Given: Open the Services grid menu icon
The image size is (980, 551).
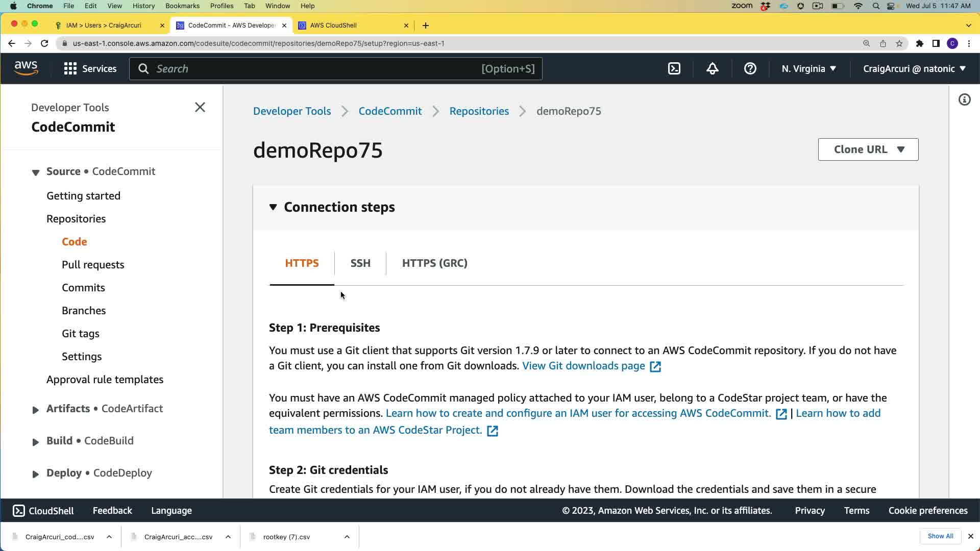Looking at the screenshot, I should 70,69.
